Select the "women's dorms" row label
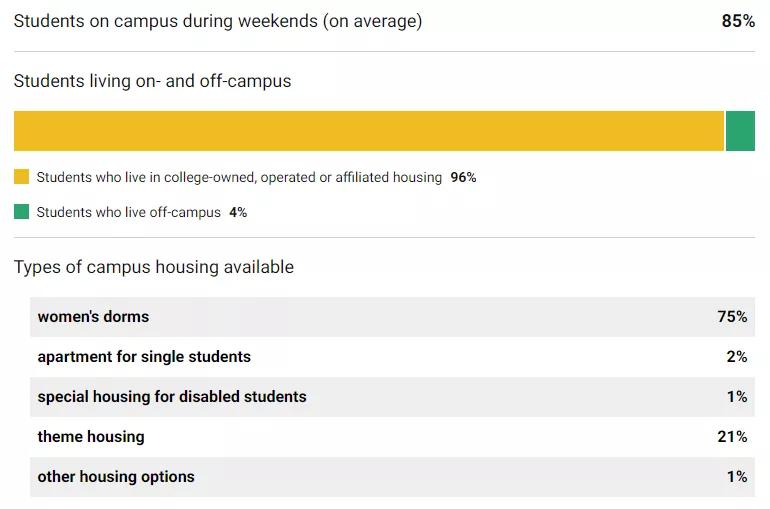Image resolution: width=770 pixels, height=509 pixels. (93, 317)
